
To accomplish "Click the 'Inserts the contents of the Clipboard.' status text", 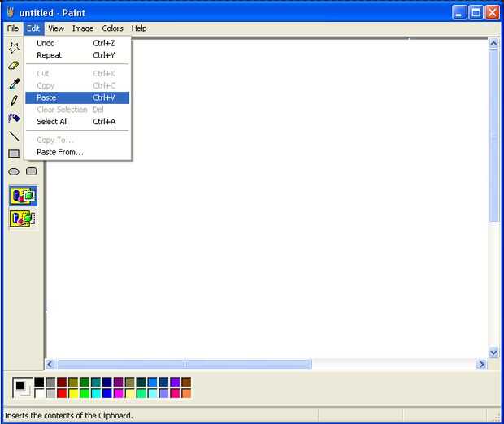I will (68, 415).
